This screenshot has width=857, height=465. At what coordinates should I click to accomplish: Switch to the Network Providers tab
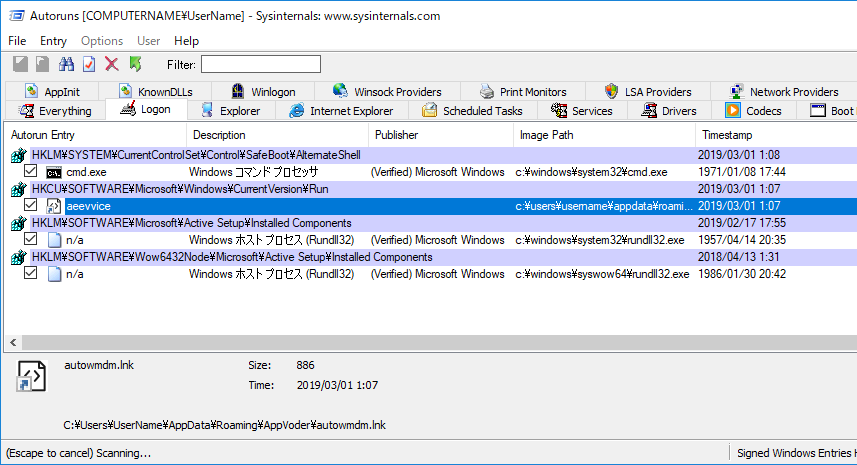[784, 92]
